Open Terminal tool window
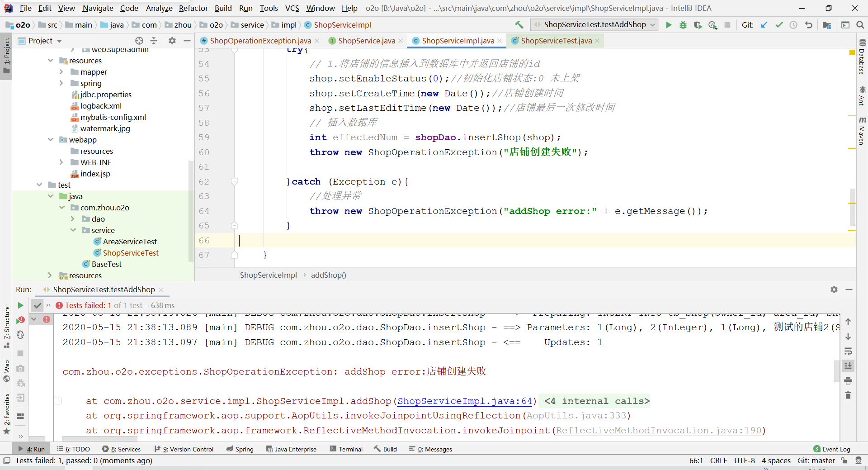This screenshot has height=470, width=868. click(346, 449)
